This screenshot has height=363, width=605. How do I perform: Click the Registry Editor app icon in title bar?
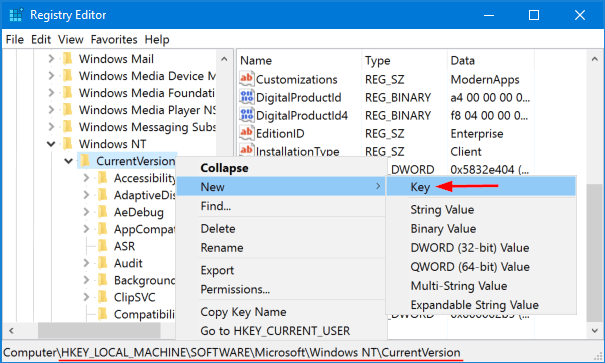pyautogui.click(x=16, y=15)
